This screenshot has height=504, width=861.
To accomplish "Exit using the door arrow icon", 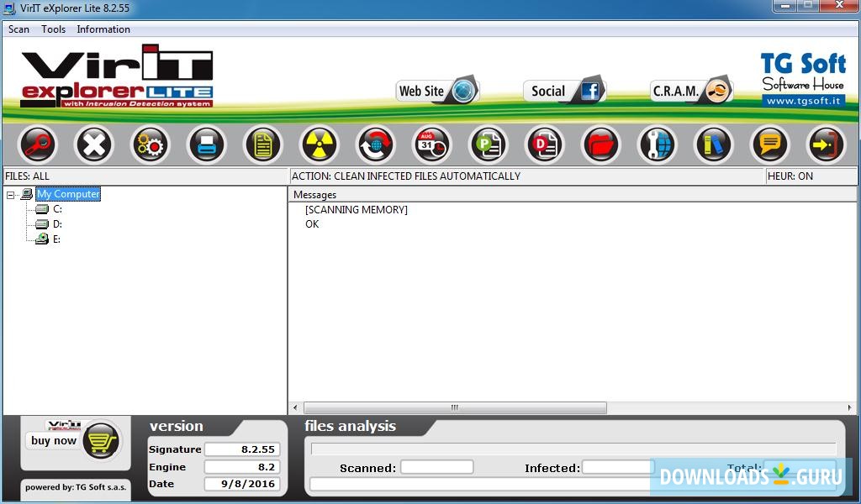I will click(x=826, y=144).
